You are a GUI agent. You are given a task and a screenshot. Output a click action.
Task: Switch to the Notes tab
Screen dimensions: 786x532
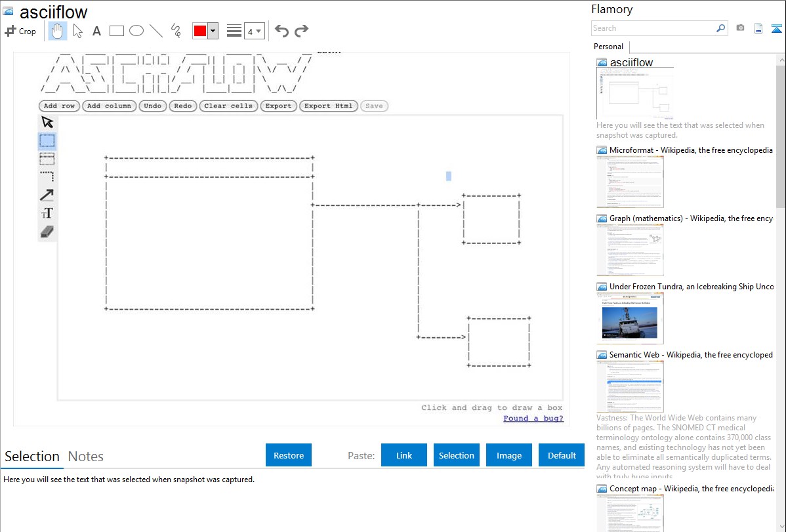pos(85,457)
